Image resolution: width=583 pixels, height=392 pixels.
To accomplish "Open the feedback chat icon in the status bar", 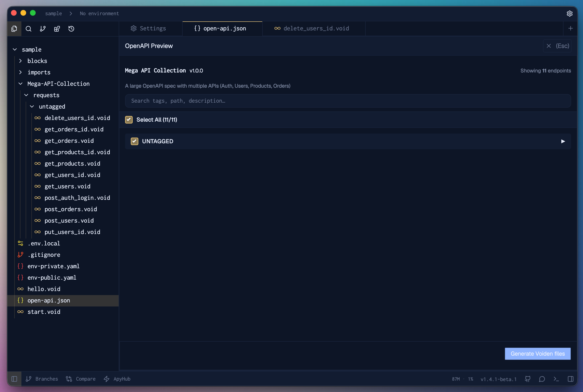I will coord(542,379).
